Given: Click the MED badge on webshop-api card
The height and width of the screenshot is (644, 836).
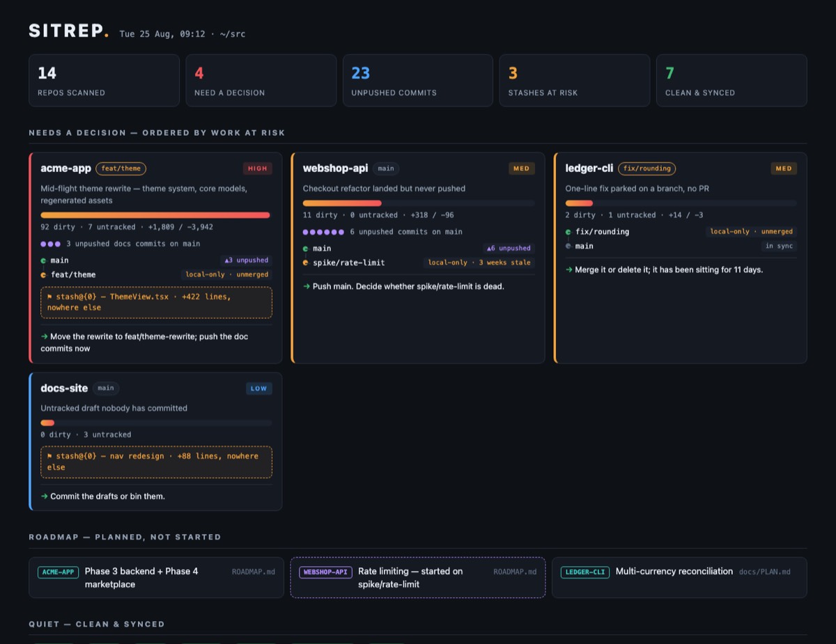Looking at the screenshot, I should [x=521, y=168].
